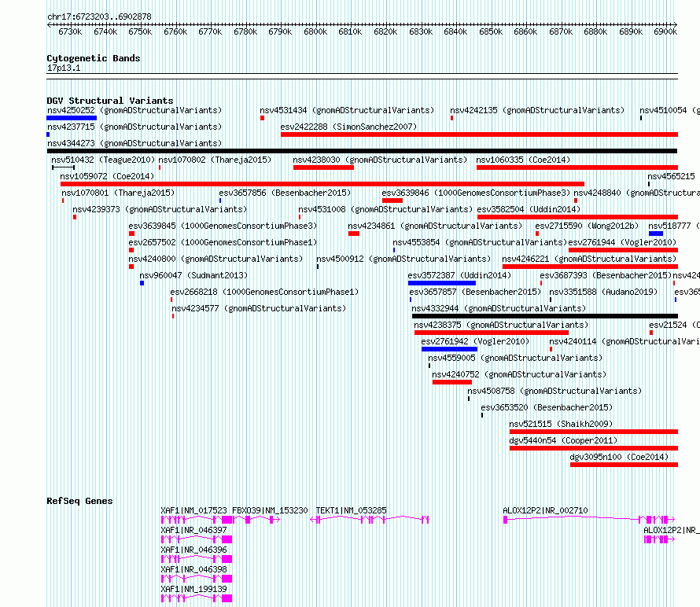Click nsv4553854 gnomAD variant label
The image size is (700, 607).
480,242
